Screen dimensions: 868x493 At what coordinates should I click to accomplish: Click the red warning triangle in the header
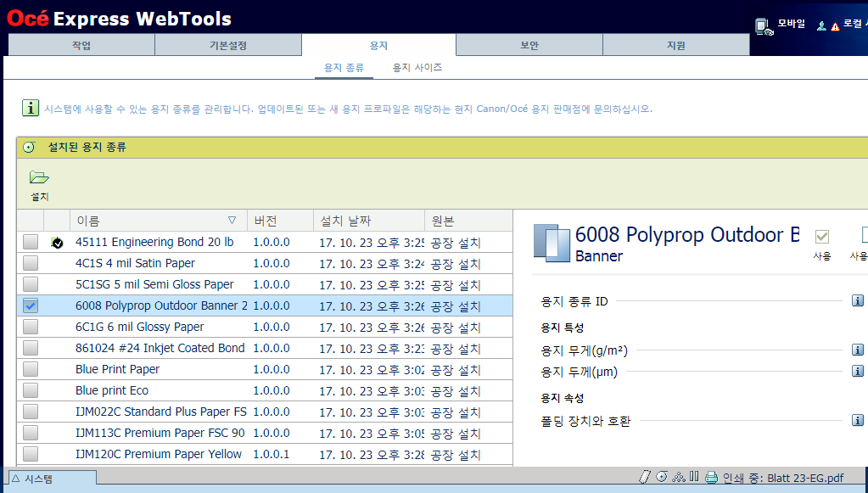[x=835, y=26]
